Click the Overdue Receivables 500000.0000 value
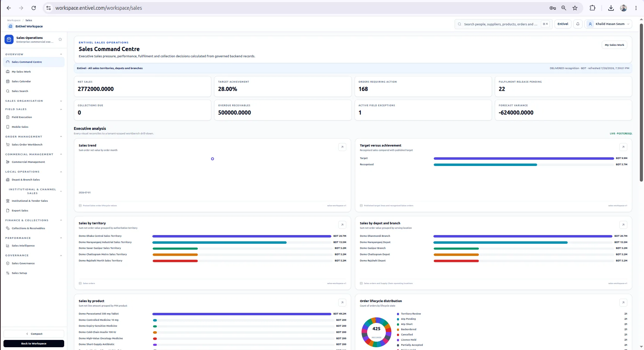 pos(235,112)
